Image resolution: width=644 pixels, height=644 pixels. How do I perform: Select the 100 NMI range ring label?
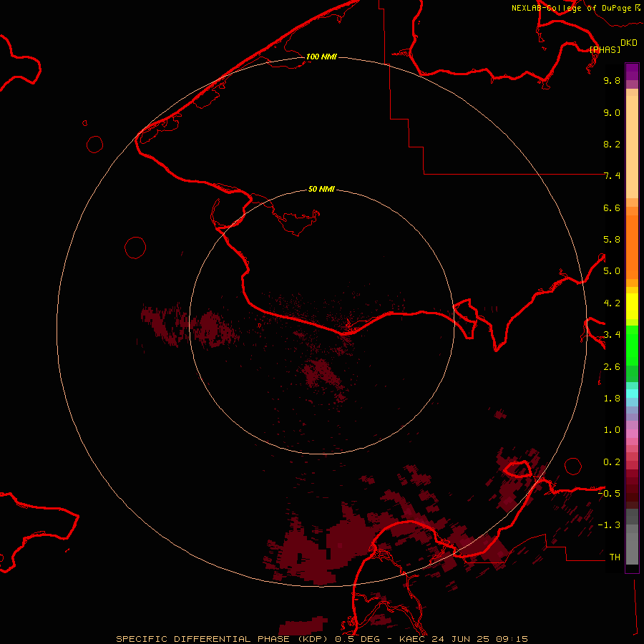pos(321,57)
